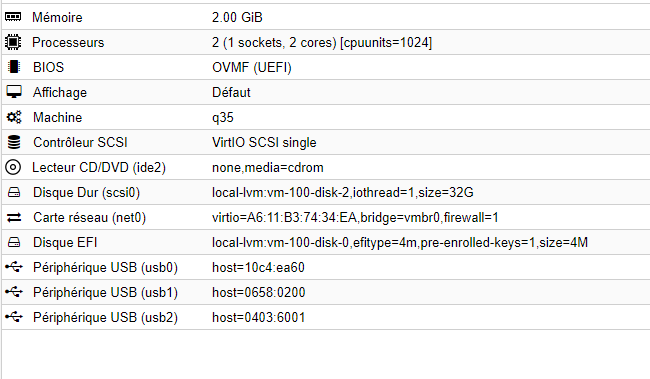This screenshot has height=379, width=650.
Task: Click the Affichage monitor icon
Action: [x=14, y=92]
